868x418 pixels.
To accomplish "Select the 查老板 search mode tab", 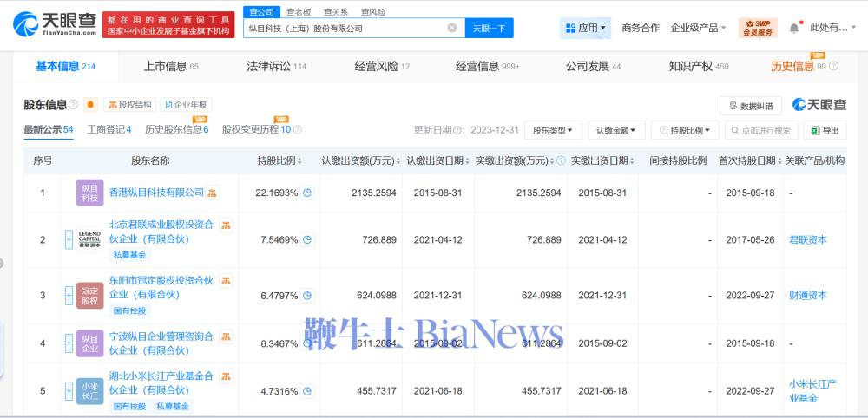I will 299,11.
